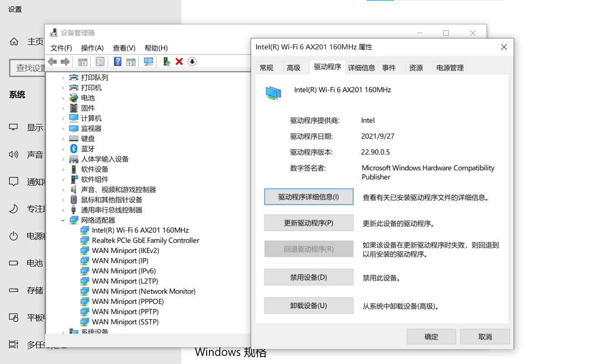This screenshot has height=364, width=592.
Task: Click the 确定 button
Action: tap(431, 336)
